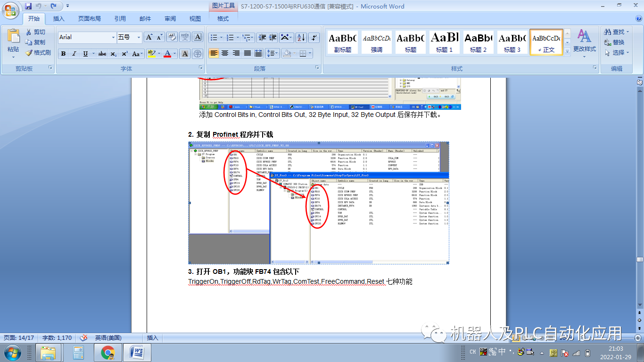Align text left
Viewport: 644px width, 362px height.
pyautogui.click(x=214, y=53)
